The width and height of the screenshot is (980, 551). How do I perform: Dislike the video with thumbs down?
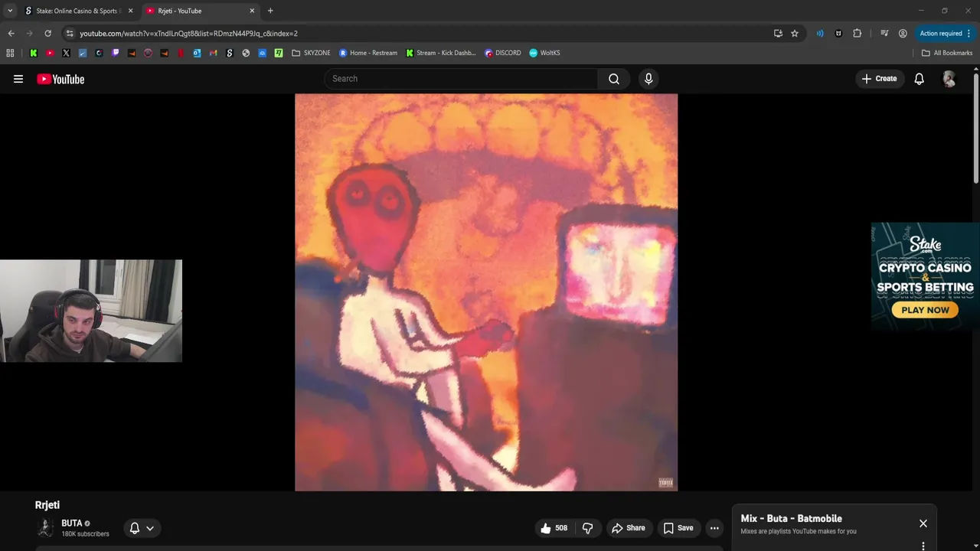pyautogui.click(x=588, y=528)
